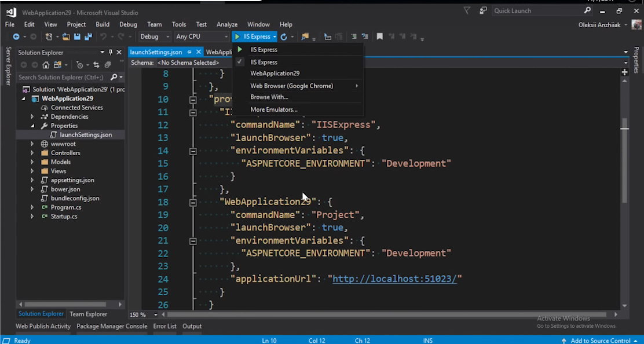Open the localhost:51023 URL link
Screen dimensions: 644x344
395,279
